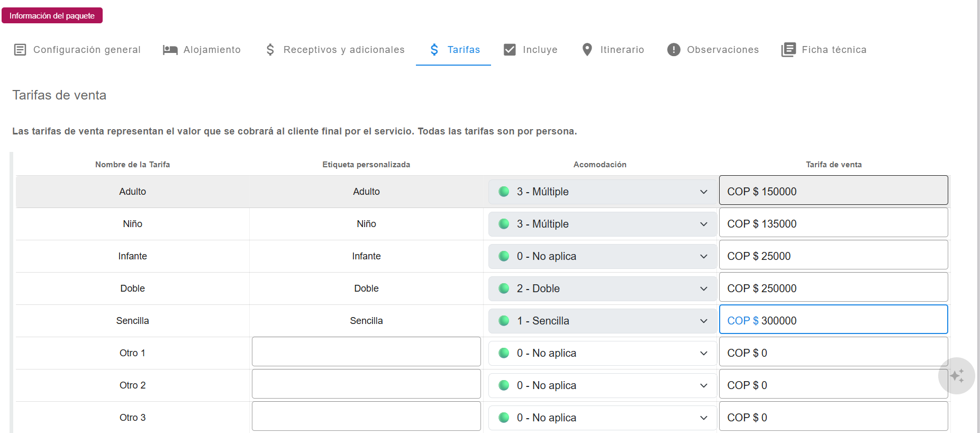Click the map pin Itinerario icon
980x433 pixels.
click(x=587, y=50)
